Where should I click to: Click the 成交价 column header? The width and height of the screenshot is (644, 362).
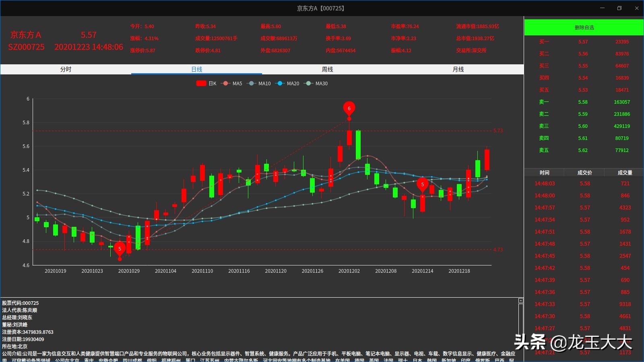(x=584, y=173)
